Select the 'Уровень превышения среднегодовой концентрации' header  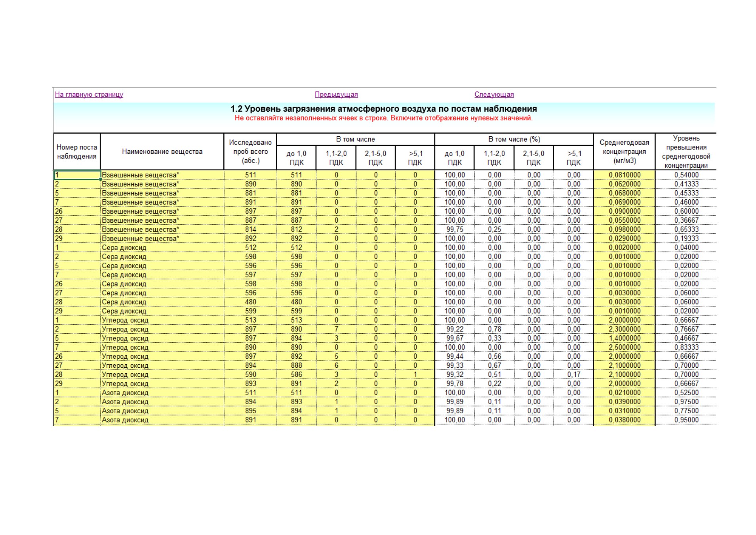coord(686,152)
